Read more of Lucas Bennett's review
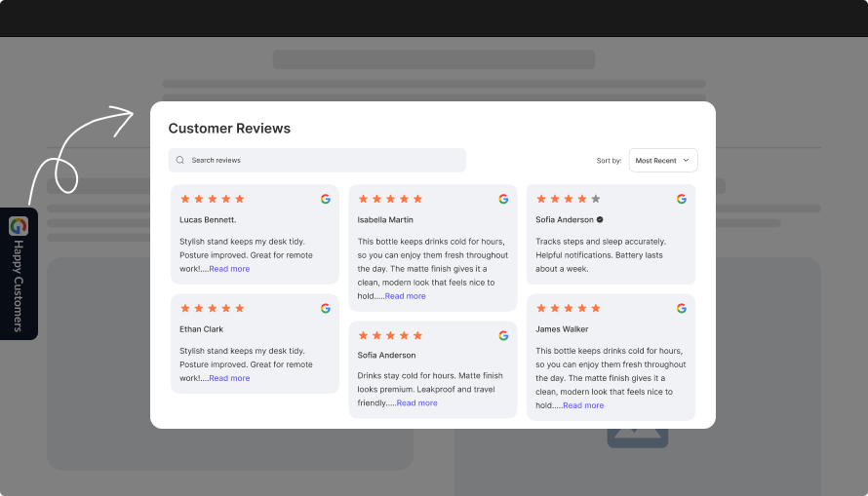Viewport: 868px width, 496px height. click(x=229, y=269)
